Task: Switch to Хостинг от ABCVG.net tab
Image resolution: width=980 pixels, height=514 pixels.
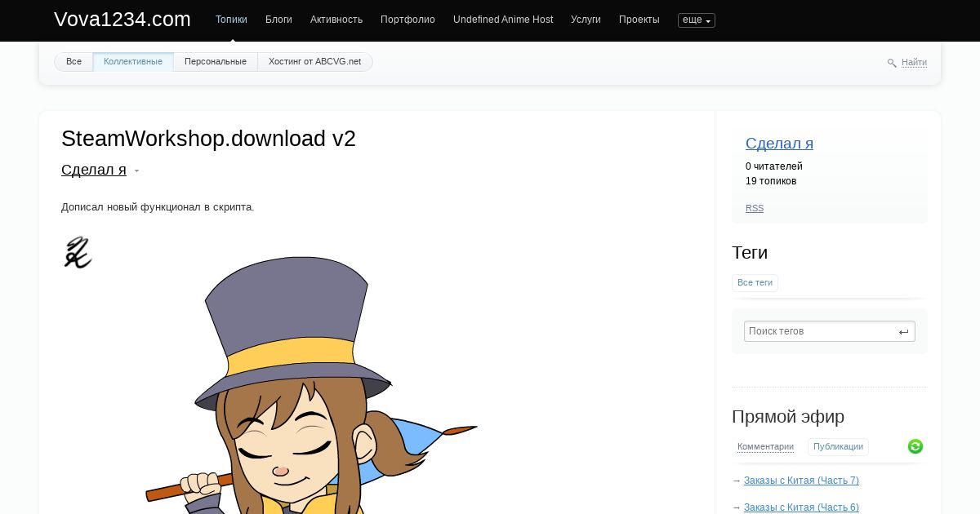Action: 314,62
